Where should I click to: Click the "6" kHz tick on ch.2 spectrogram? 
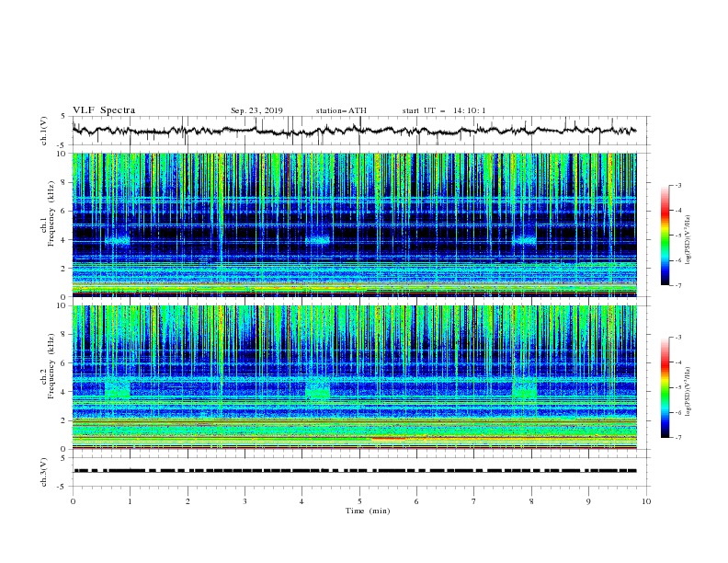64,363
